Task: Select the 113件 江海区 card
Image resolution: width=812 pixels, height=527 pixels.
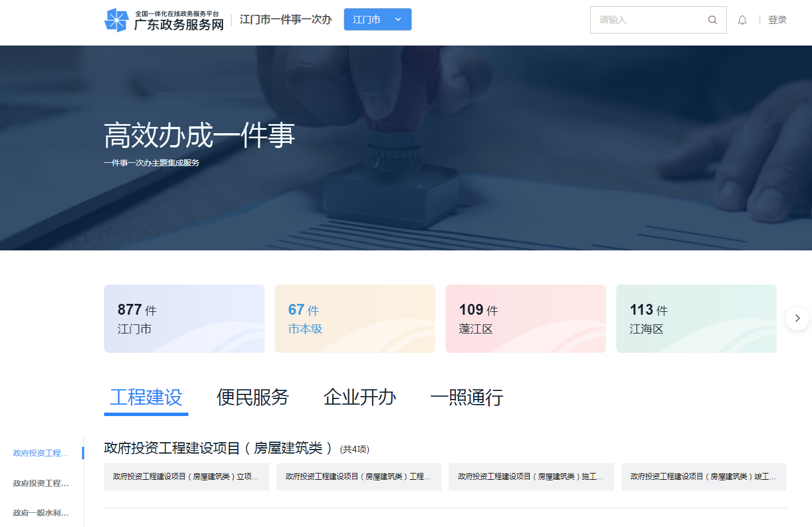Action: (696, 319)
